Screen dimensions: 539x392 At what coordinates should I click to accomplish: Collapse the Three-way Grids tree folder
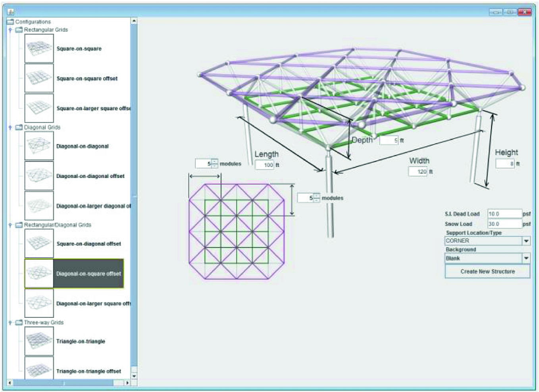(x=10, y=323)
